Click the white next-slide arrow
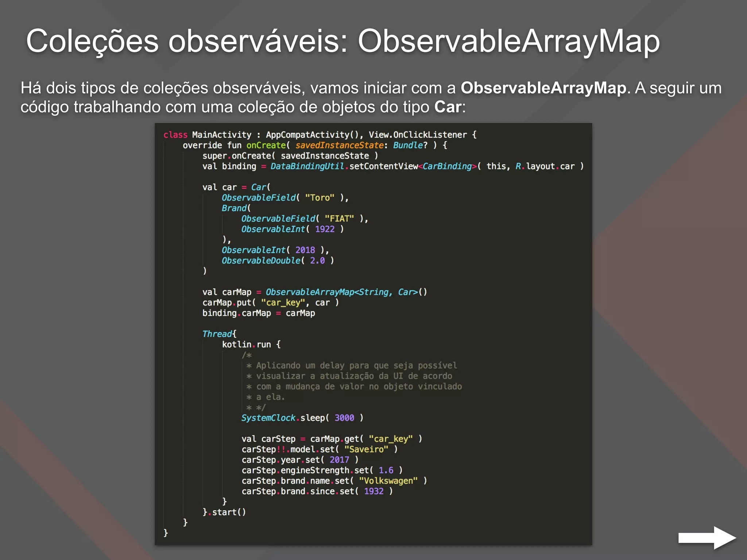The image size is (747, 560). [x=707, y=538]
